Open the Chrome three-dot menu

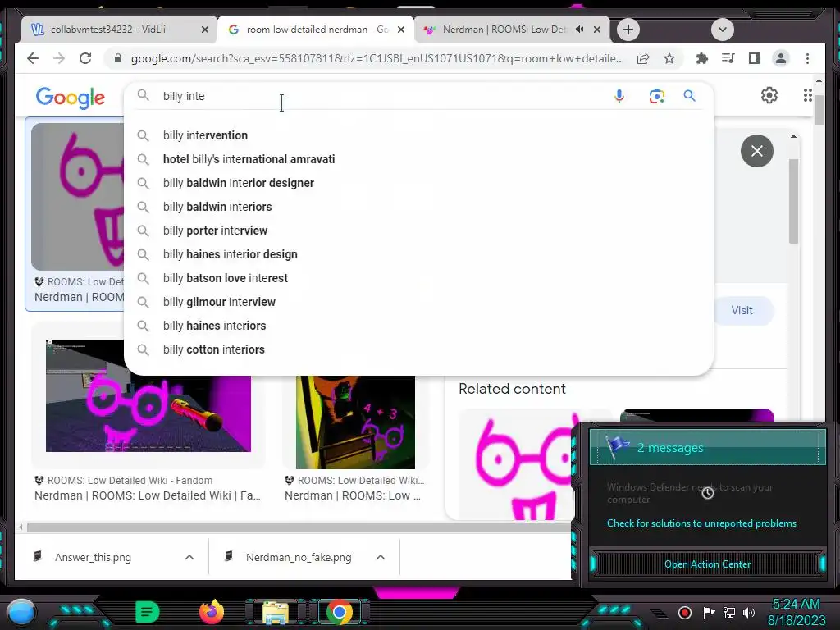(807, 58)
